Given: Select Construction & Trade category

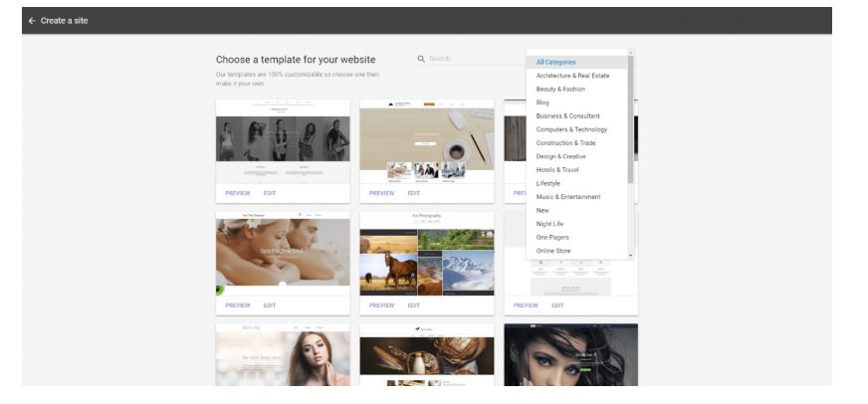Looking at the screenshot, I should coord(576,142).
